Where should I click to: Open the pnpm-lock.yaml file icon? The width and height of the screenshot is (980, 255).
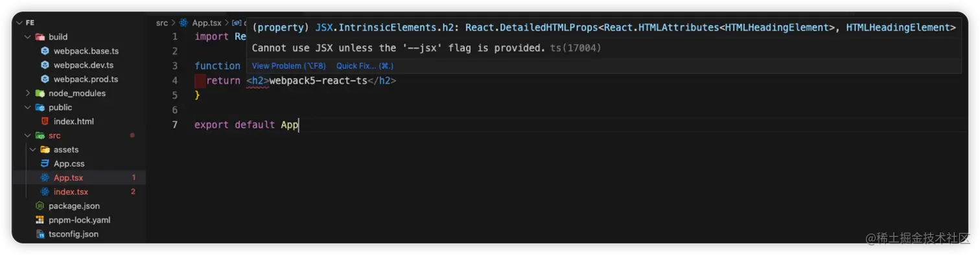point(40,220)
